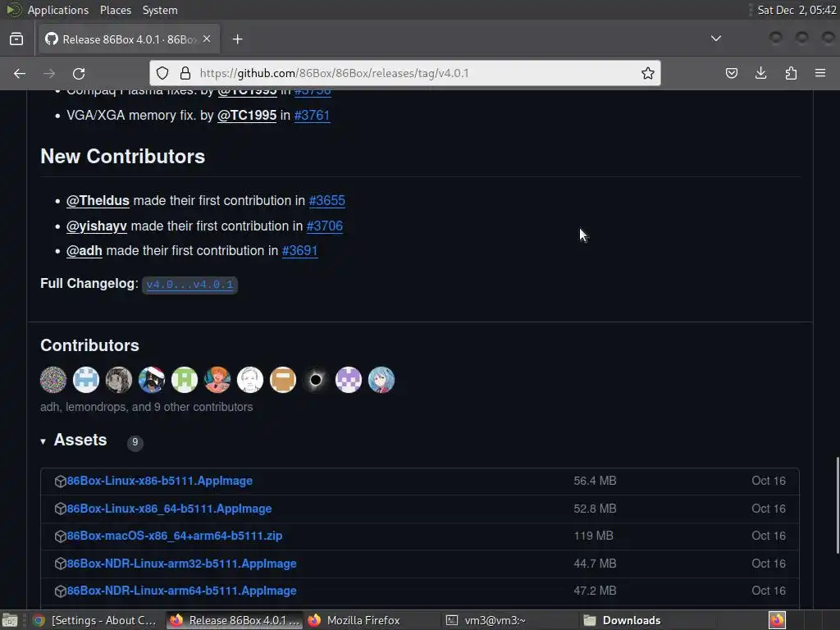Click package icon beside 86Box-Linux-x86-b5111.AppImage

pos(60,481)
